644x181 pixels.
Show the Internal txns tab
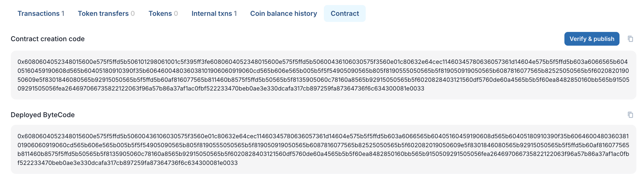[x=214, y=13]
